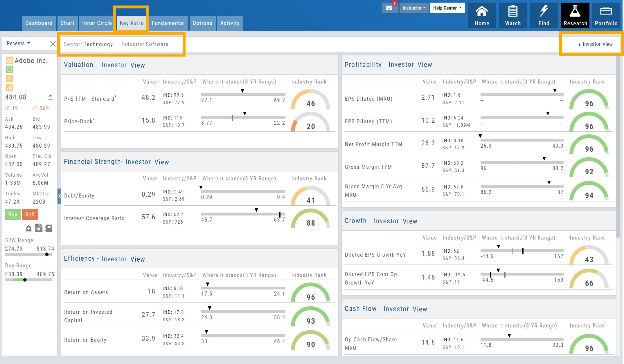This screenshot has height=364, width=624.
Task: Toggle the green circle indicator icon
Action: (x=9, y=69)
